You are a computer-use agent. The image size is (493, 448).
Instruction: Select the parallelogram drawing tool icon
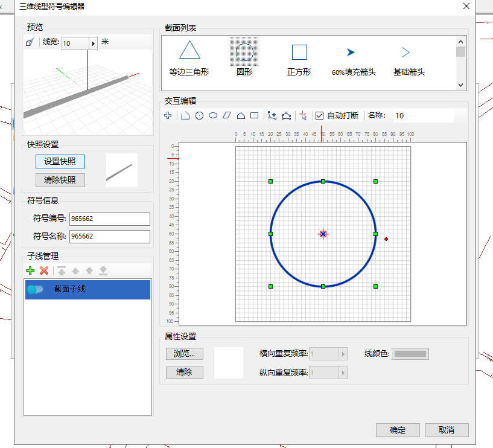[227, 115]
